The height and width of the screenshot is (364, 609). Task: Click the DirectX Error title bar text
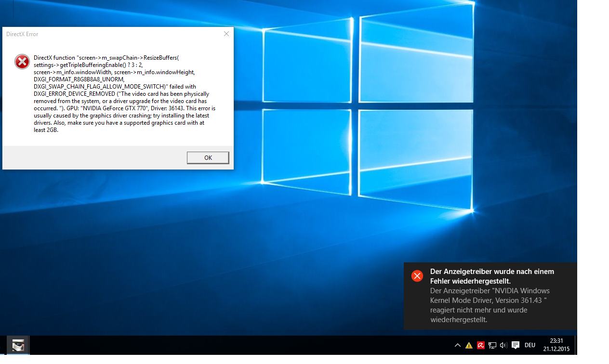pyautogui.click(x=22, y=34)
